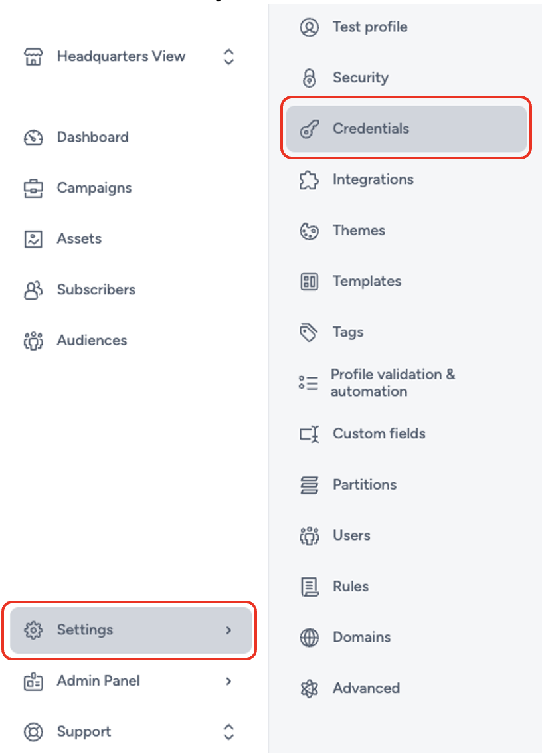Select the Themes palette icon

(x=310, y=230)
